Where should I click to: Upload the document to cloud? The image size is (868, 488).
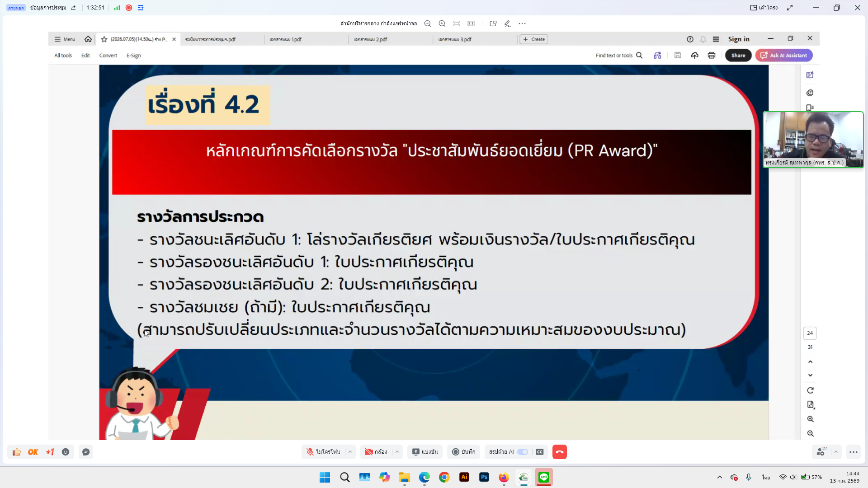pyautogui.click(x=695, y=55)
